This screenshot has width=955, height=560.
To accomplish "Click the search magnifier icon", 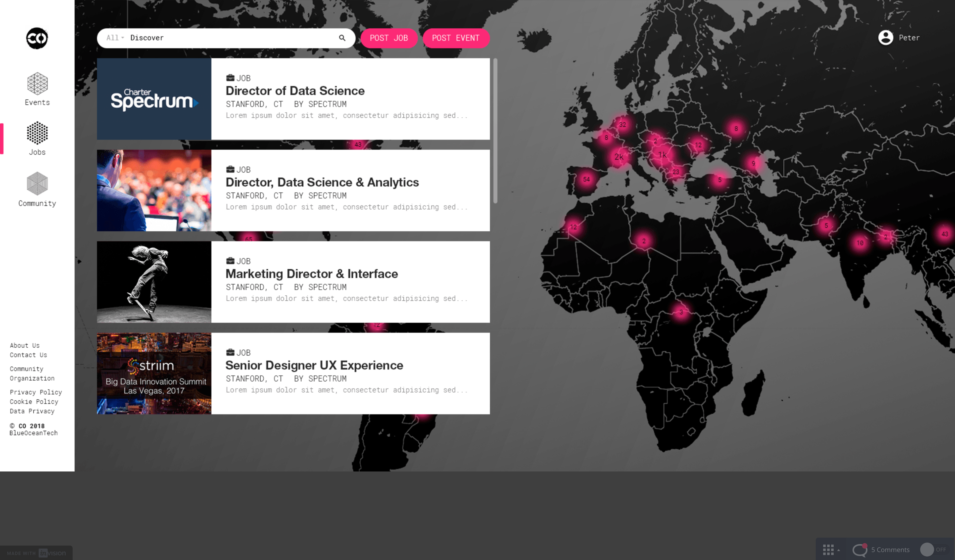I will coord(342,38).
